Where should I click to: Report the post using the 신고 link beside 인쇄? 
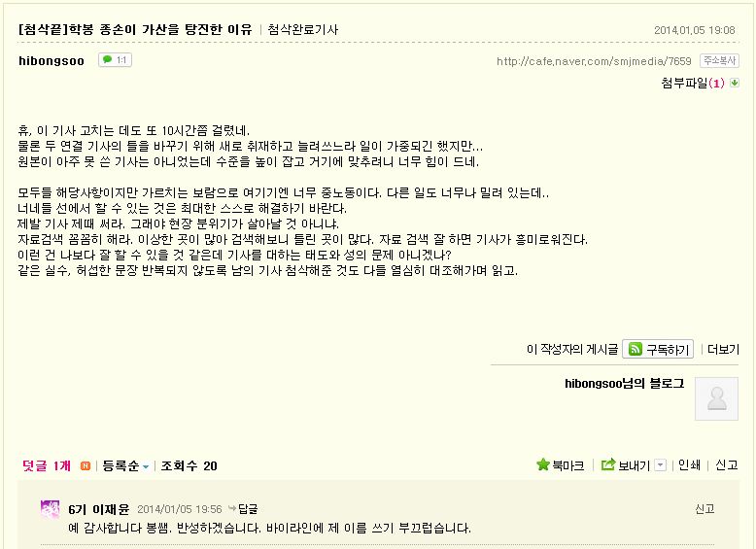pos(727,465)
